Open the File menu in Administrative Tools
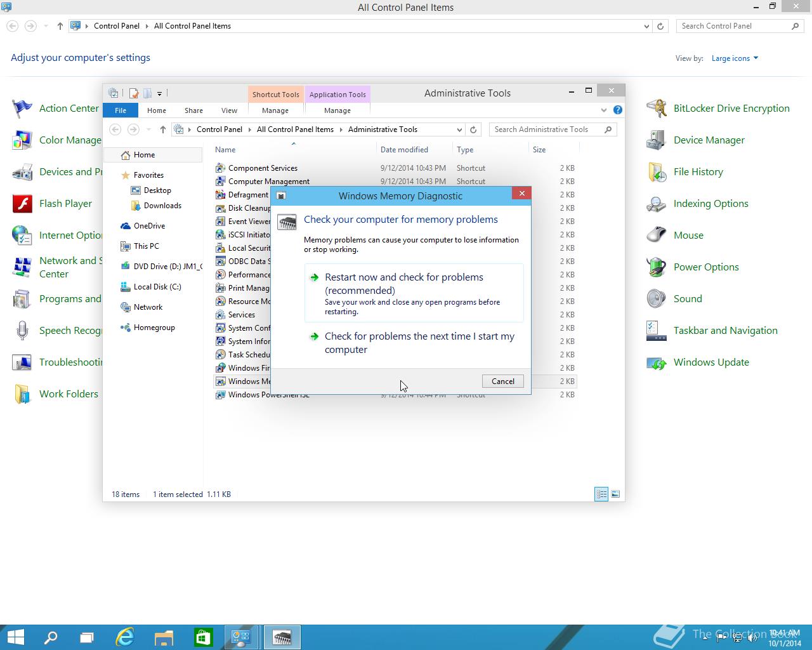Image resolution: width=812 pixels, height=650 pixels. click(121, 110)
